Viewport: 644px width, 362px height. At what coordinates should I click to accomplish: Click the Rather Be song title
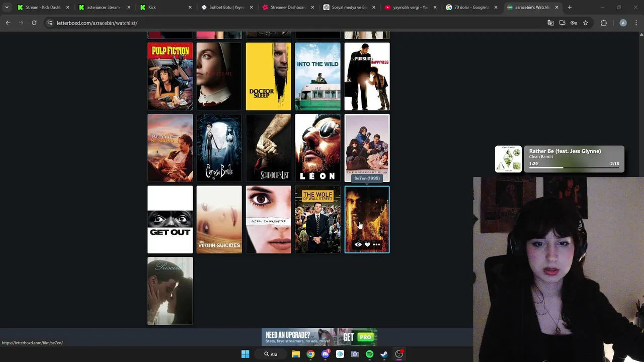[x=565, y=151]
